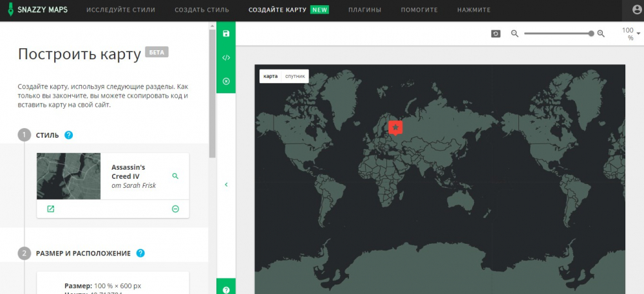The image size is (644, 294).
Task: Open ПЛАГИНЫ menu item
Action: [365, 10]
